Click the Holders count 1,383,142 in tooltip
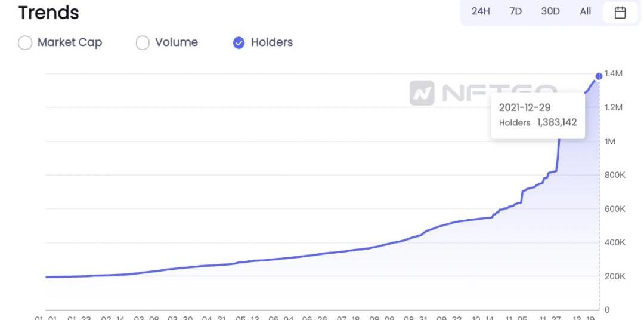 pyautogui.click(x=557, y=122)
